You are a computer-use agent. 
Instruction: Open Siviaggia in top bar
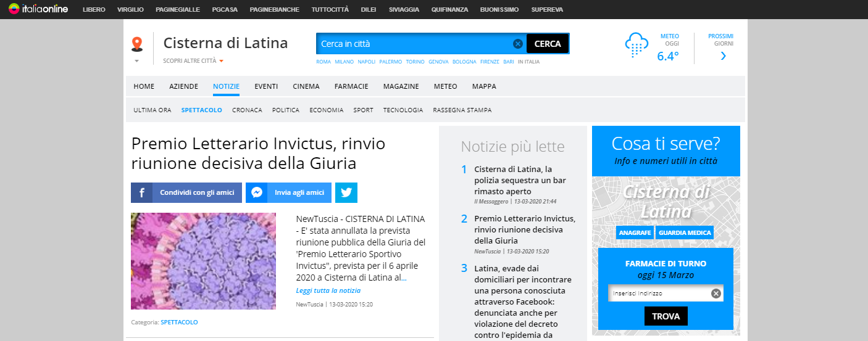[404, 10]
